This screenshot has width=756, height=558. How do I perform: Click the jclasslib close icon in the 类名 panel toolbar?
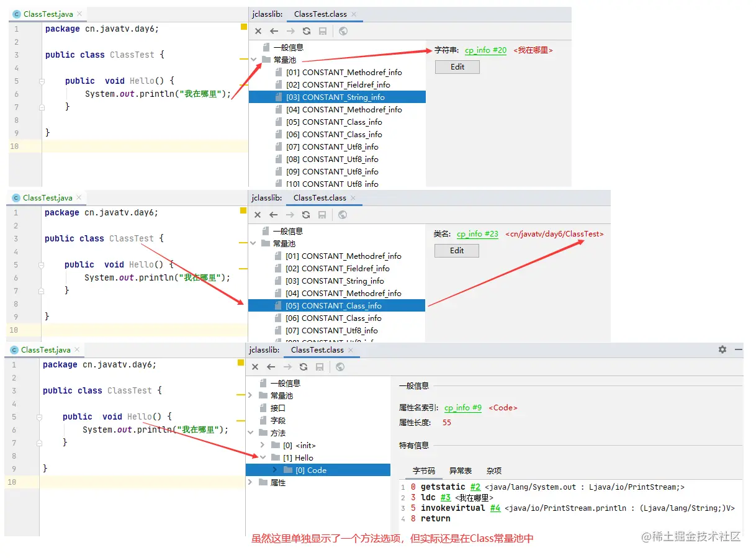tap(258, 215)
